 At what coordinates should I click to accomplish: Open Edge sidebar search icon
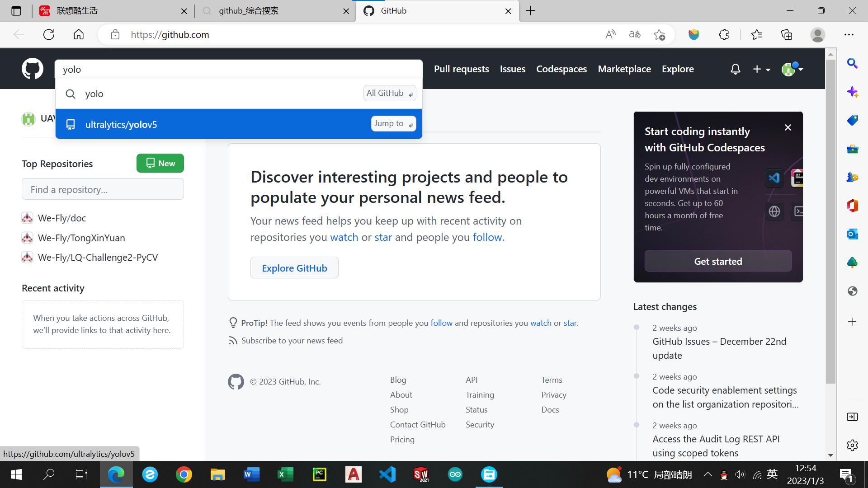tap(852, 63)
